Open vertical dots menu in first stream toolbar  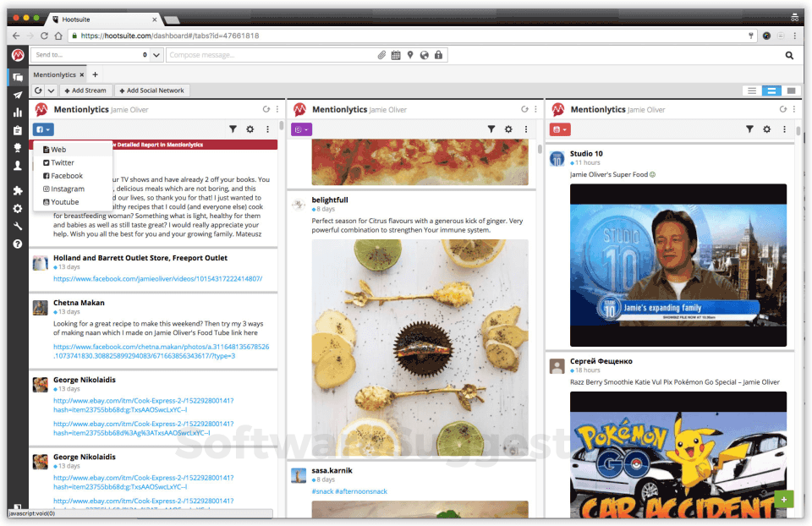point(267,129)
